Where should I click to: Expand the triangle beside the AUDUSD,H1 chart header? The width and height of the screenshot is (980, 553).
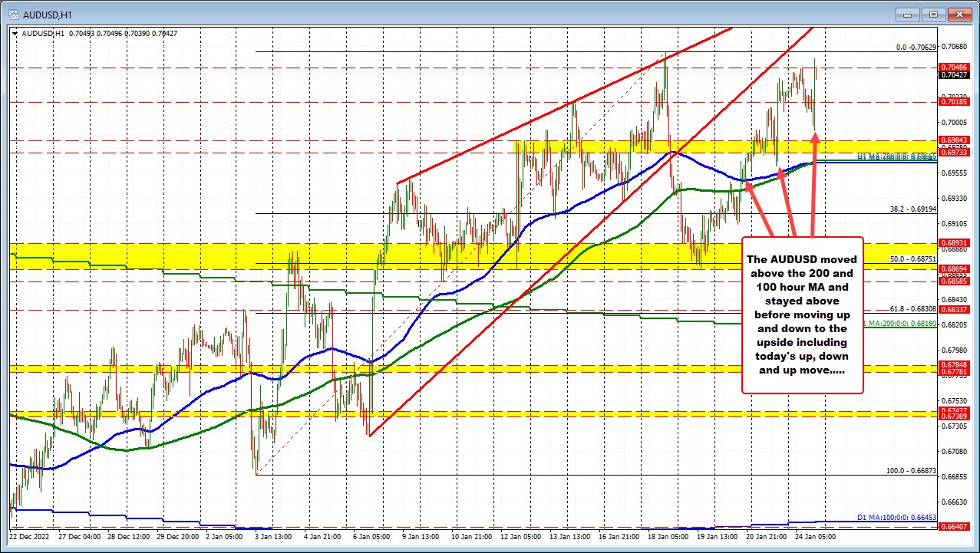click(16, 33)
